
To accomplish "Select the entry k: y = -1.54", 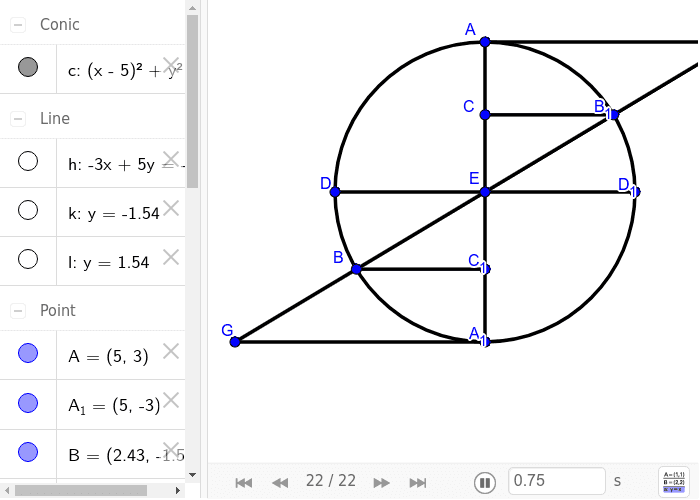I will point(114,214).
